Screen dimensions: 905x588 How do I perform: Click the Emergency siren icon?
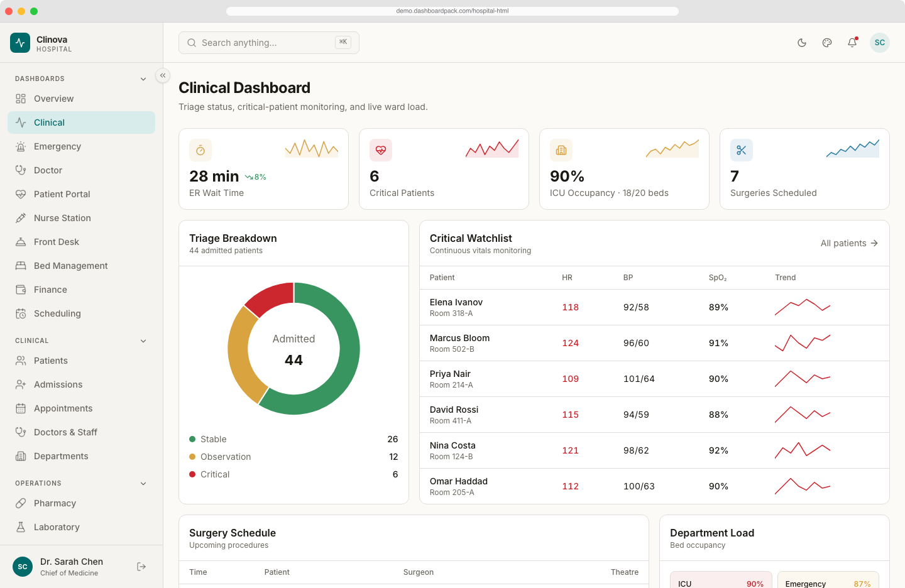21,146
